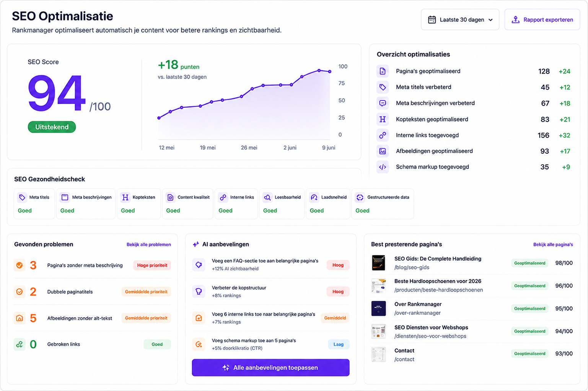
Task: Open the Over Rankmanager page thumbnail
Action: [379, 308]
